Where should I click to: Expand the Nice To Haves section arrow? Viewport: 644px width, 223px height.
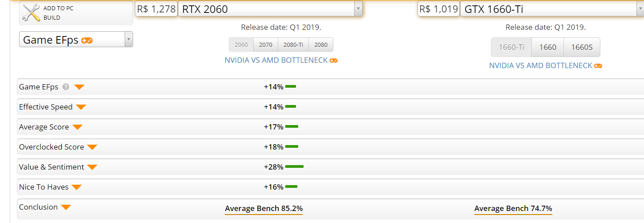(77, 187)
